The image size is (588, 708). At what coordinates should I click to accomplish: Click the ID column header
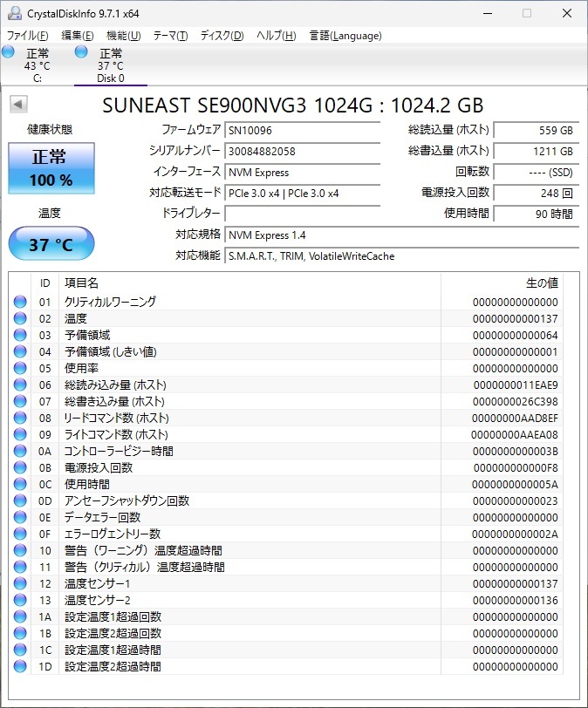(44, 283)
